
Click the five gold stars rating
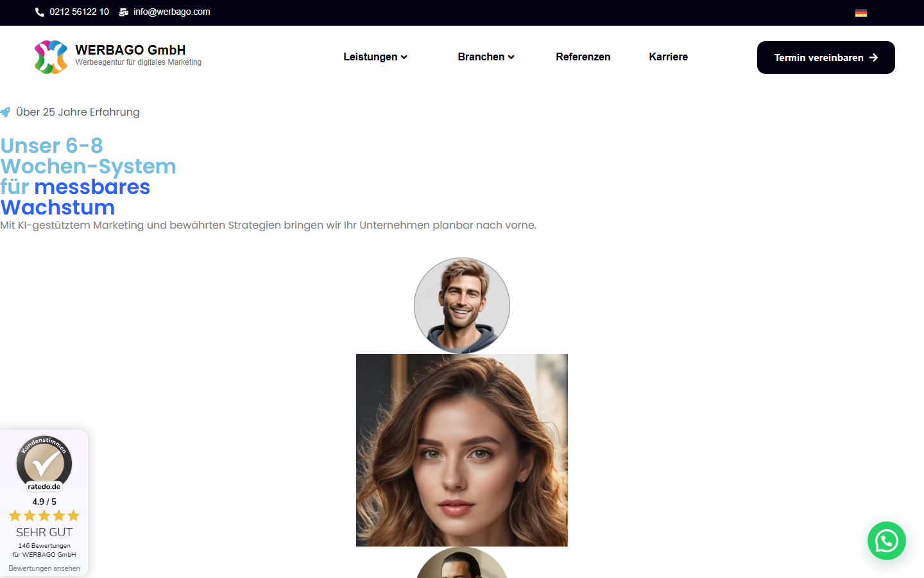pos(44,516)
